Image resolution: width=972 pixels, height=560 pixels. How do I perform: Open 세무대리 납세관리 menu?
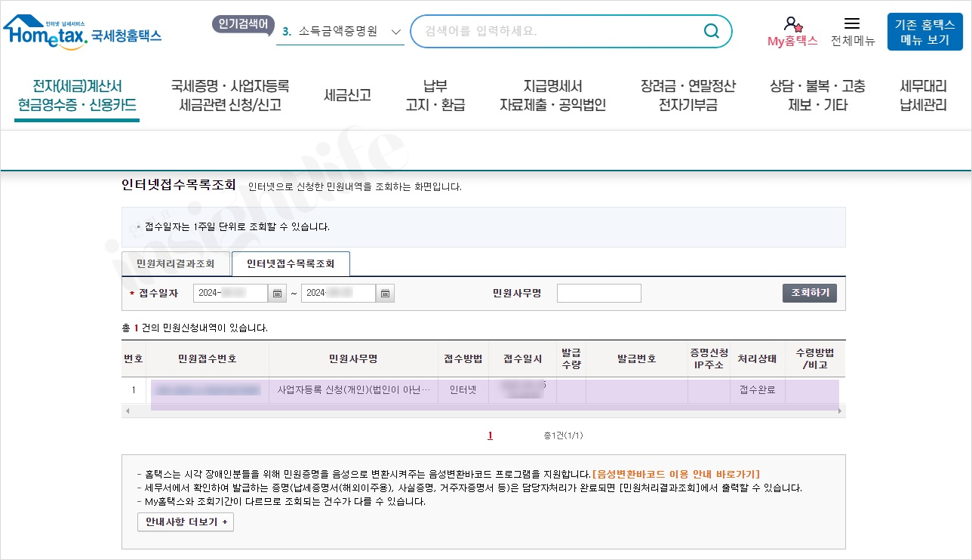pos(923,96)
